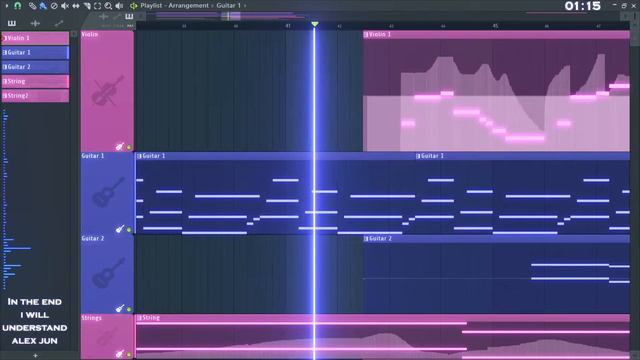The width and height of the screenshot is (640, 360).
Task: Choose the Select marquee tool
Action: [98, 6]
